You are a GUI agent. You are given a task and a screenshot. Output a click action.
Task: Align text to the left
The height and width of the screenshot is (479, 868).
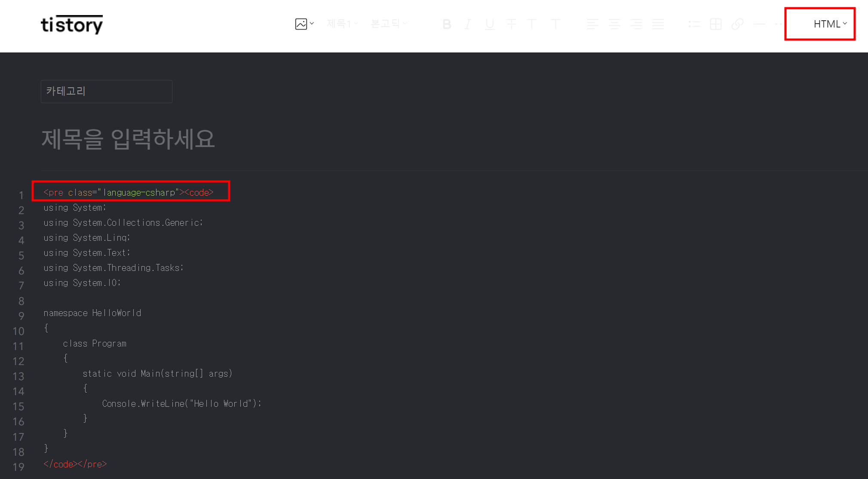click(592, 24)
